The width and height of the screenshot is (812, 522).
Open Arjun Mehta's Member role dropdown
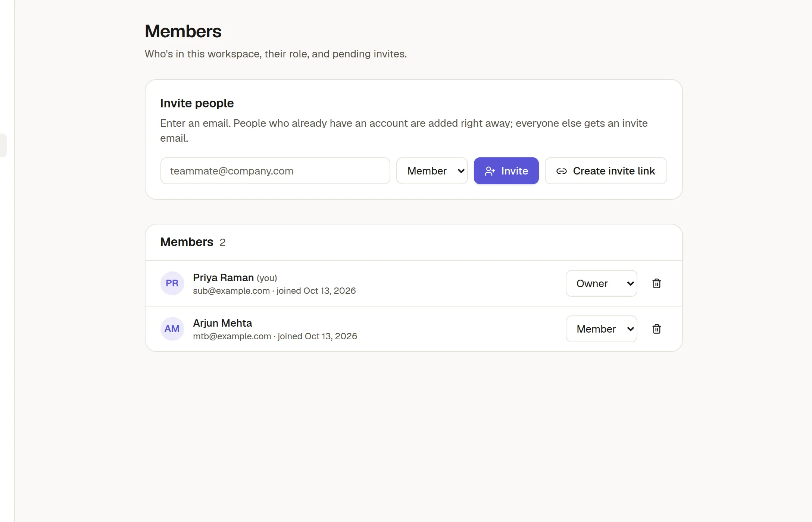pyautogui.click(x=601, y=329)
